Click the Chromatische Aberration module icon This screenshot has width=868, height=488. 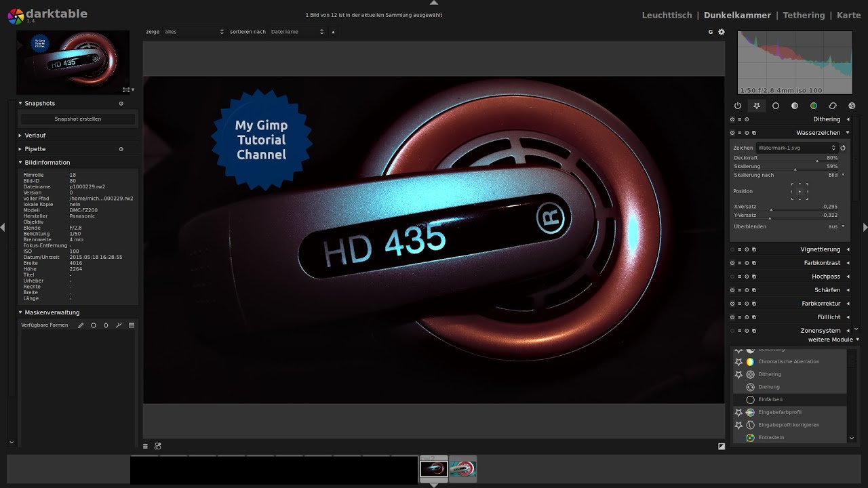[750, 362]
